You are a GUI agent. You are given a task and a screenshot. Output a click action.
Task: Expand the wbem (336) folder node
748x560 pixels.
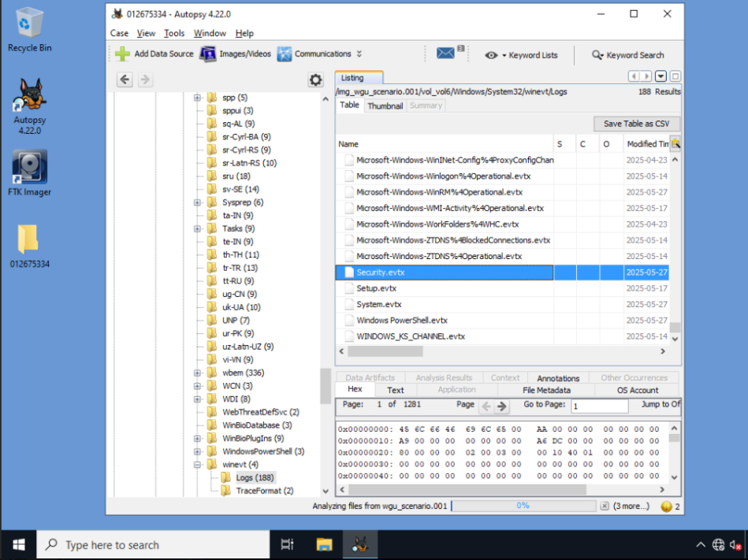tap(197, 373)
